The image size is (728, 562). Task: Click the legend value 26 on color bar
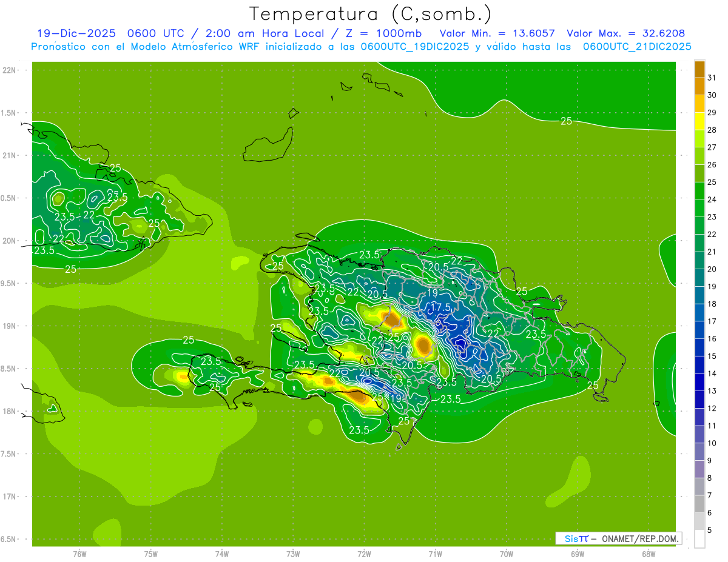tap(712, 164)
